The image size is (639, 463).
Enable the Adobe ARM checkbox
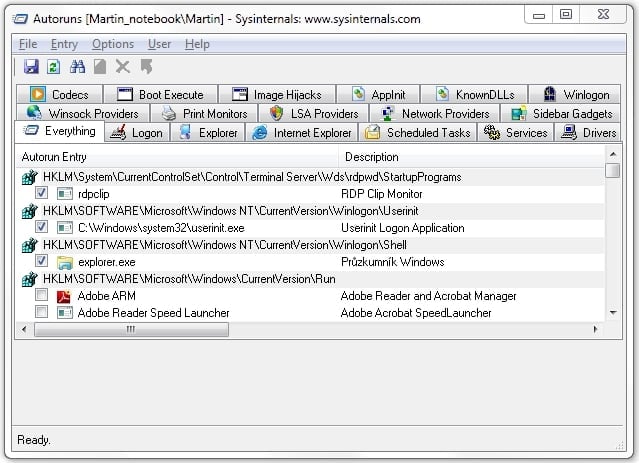[41, 295]
